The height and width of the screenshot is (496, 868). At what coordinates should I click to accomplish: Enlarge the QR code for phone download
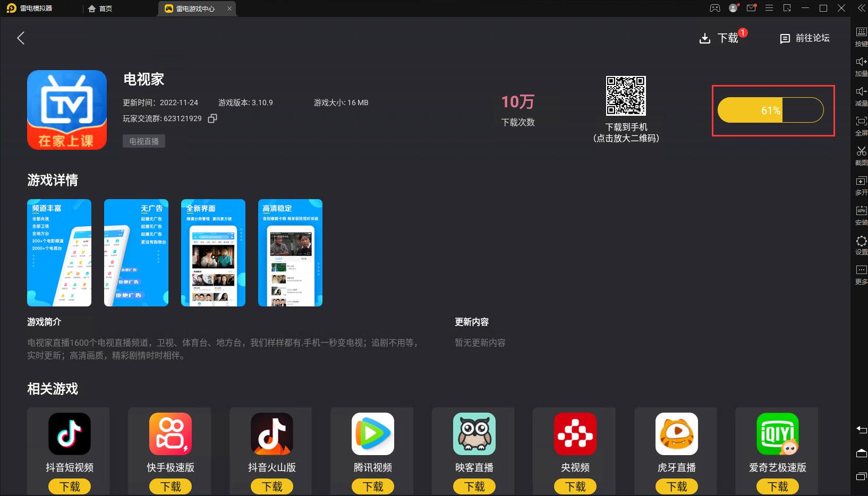coord(626,96)
